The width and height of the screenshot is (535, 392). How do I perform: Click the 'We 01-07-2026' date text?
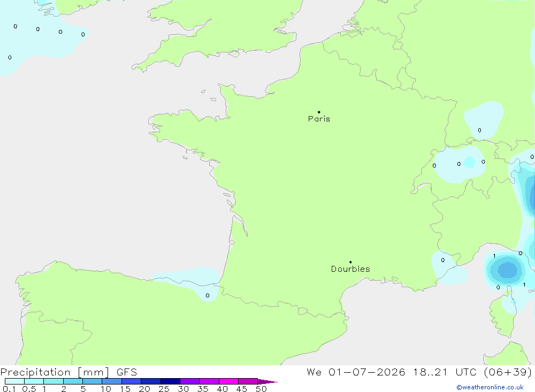coord(356,372)
